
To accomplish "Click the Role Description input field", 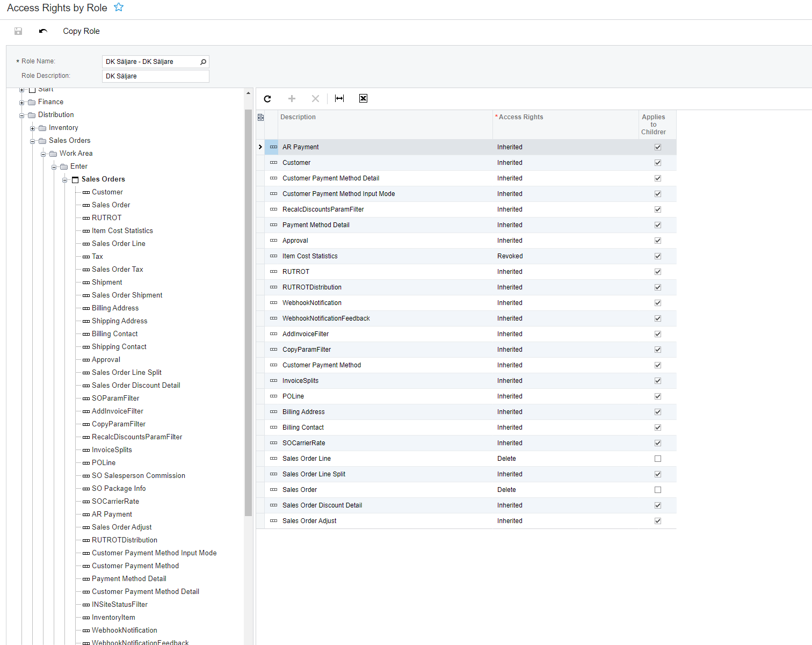I will [x=155, y=76].
